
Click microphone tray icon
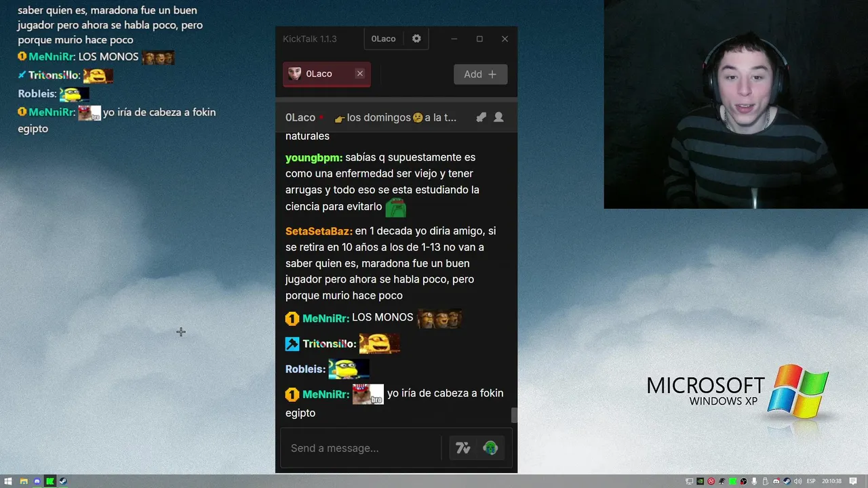[754, 481]
